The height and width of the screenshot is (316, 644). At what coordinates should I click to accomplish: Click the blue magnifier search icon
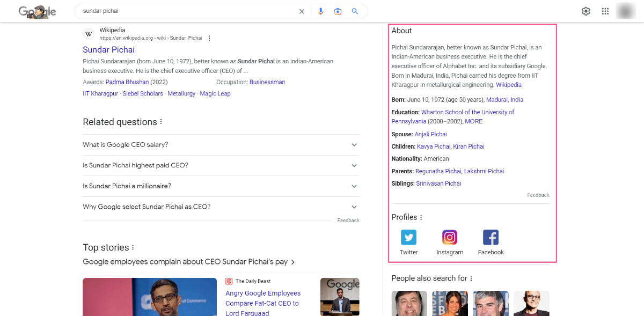(355, 11)
